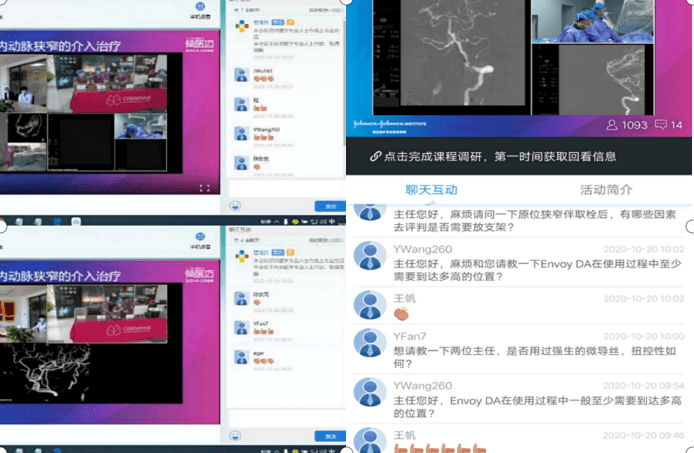This screenshot has width=694, height=453.
Task: Click the 手机观看 icon in bottom window
Action: pos(200,237)
